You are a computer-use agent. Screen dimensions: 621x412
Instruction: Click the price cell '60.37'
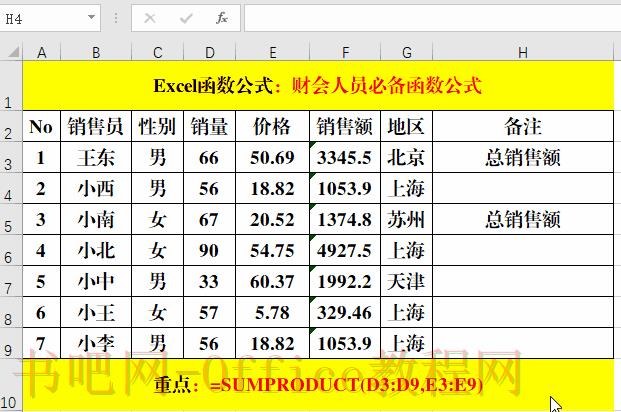(x=272, y=281)
